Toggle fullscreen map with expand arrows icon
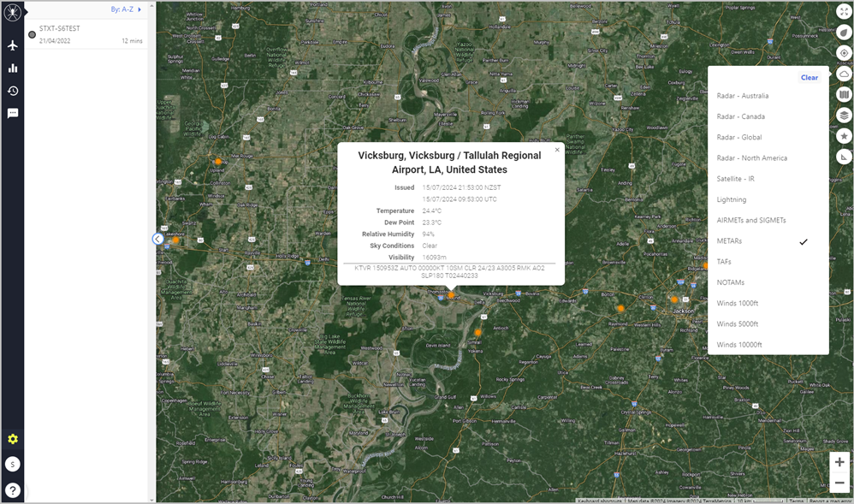The image size is (854, 504). 844,12
